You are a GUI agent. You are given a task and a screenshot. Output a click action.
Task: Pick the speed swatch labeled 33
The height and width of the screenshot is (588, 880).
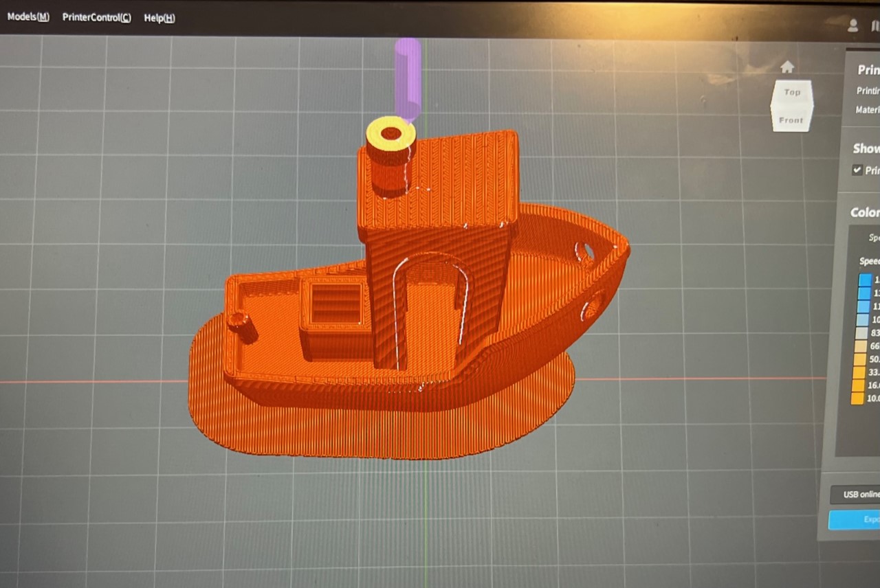coord(859,372)
